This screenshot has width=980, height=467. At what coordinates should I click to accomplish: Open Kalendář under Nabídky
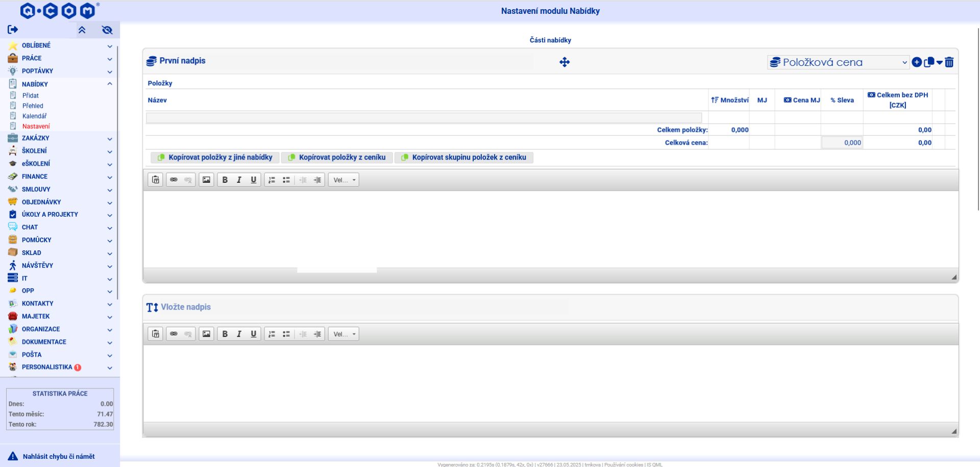[34, 116]
